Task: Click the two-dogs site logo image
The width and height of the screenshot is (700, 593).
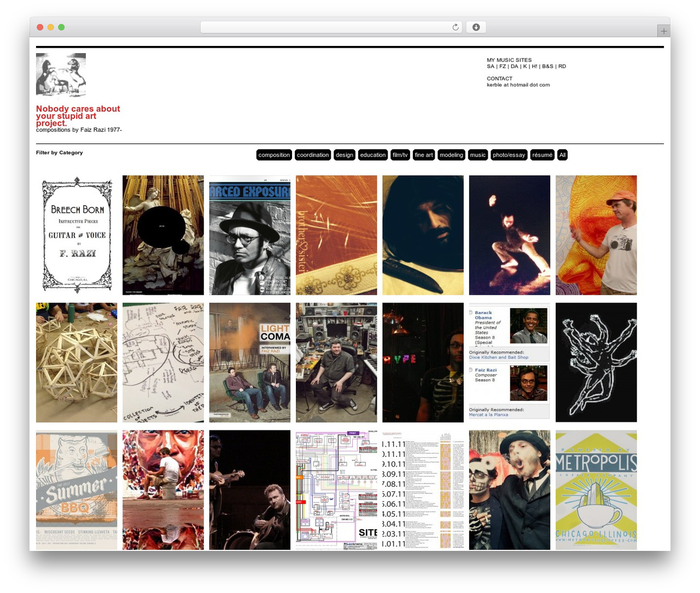Action: point(61,75)
